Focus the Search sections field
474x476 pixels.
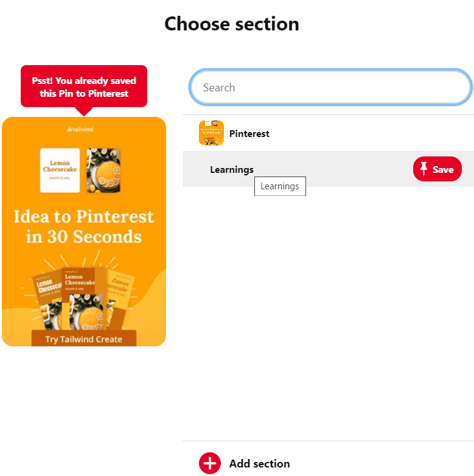tap(330, 88)
